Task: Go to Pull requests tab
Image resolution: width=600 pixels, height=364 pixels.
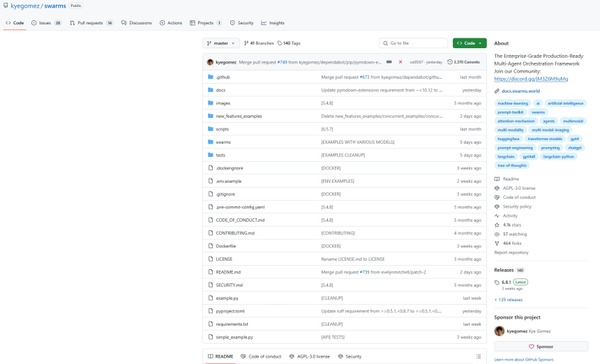Action: tap(91, 23)
